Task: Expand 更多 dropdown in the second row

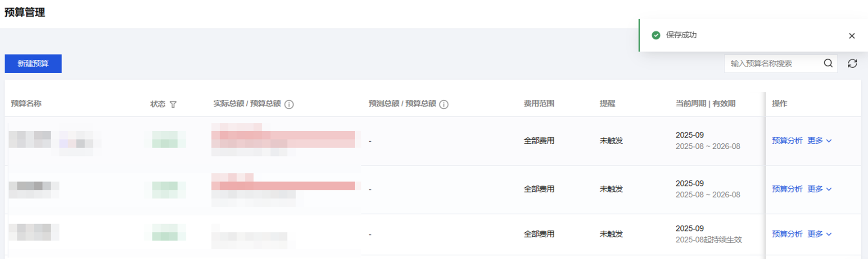Action: pyautogui.click(x=819, y=189)
